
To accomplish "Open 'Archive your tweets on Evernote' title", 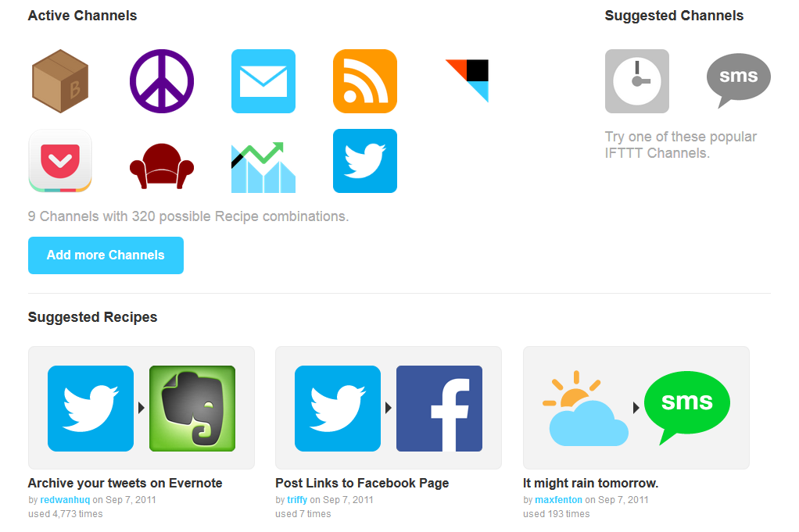I will tap(125, 483).
